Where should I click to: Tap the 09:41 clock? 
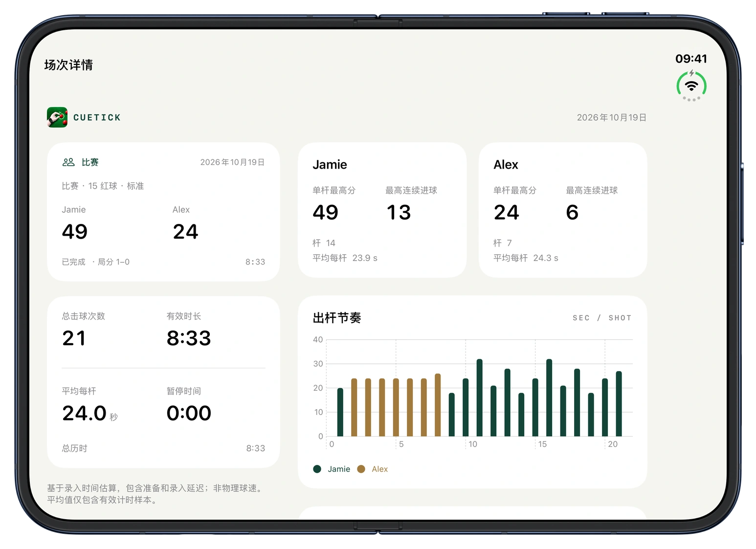691,59
